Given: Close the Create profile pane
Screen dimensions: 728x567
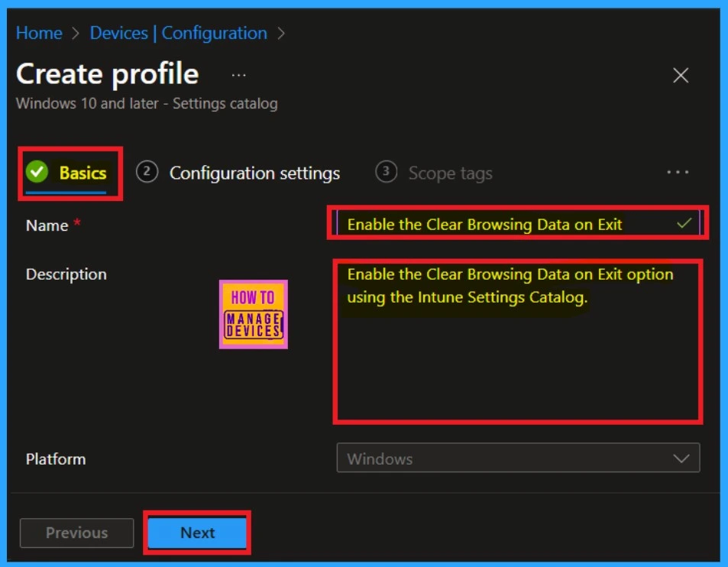Looking at the screenshot, I should pos(681,75).
